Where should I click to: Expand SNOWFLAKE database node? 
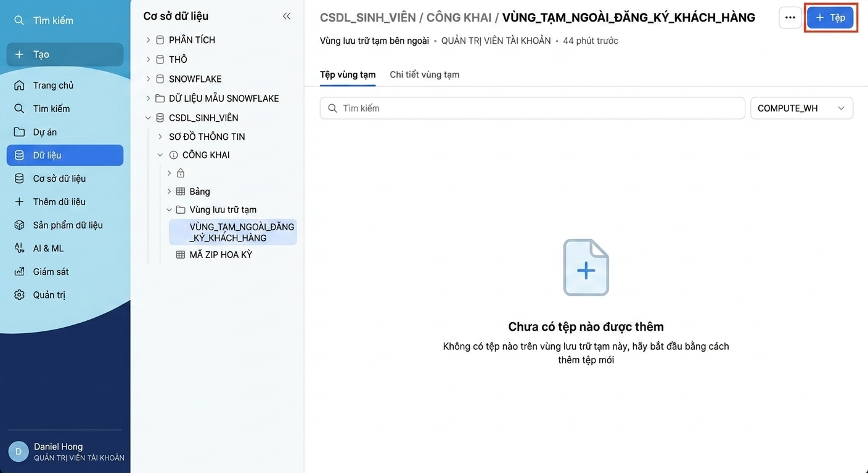[x=148, y=79]
